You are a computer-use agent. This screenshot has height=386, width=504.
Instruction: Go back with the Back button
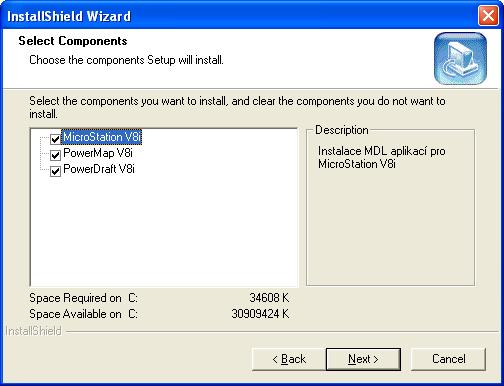click(289, 359)
